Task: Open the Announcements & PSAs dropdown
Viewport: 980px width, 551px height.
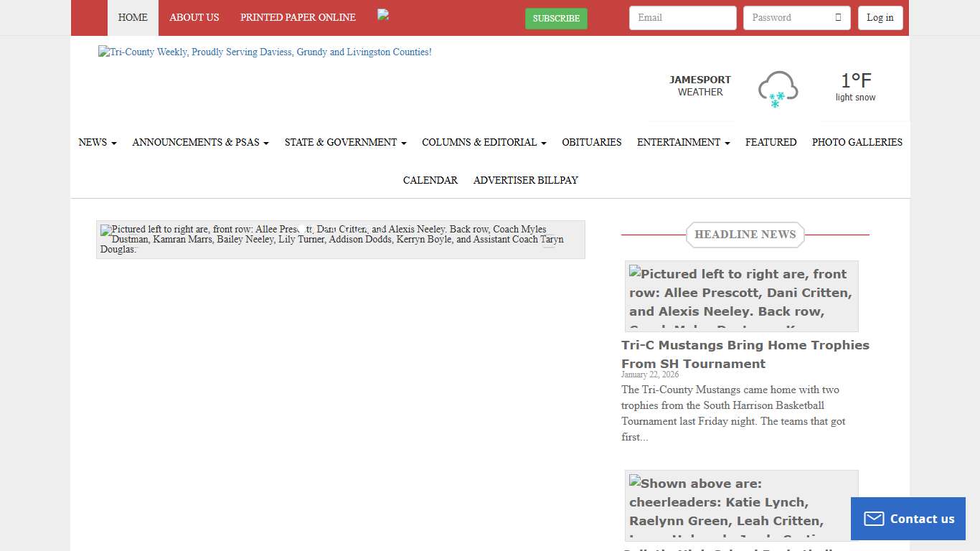Action: pyautogui.click(x=200, y=142)
